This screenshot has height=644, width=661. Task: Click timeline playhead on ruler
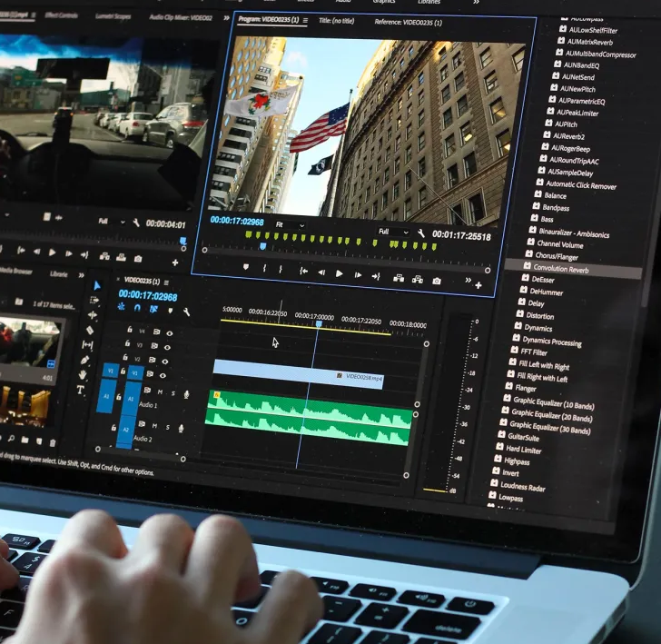[319, 324]
